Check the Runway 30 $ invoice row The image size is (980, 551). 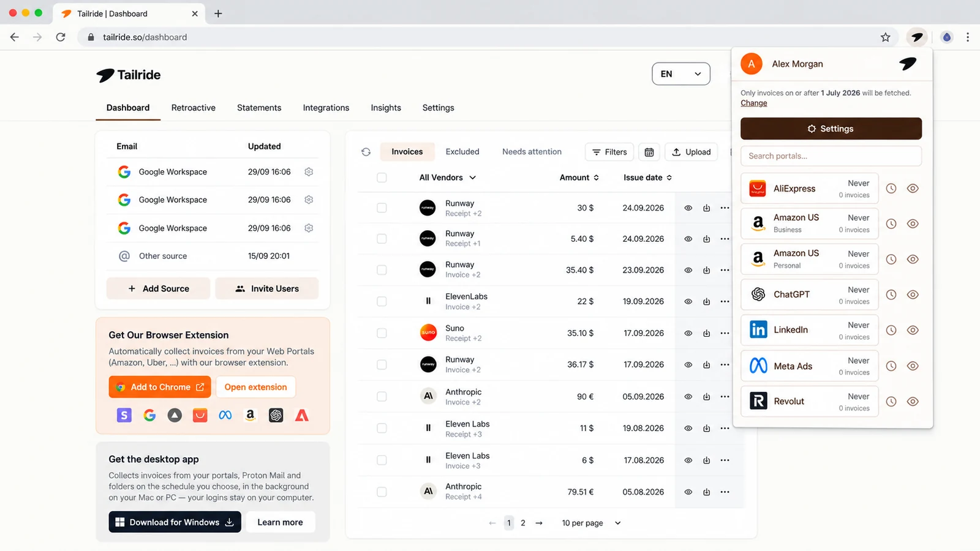point(382,208)
